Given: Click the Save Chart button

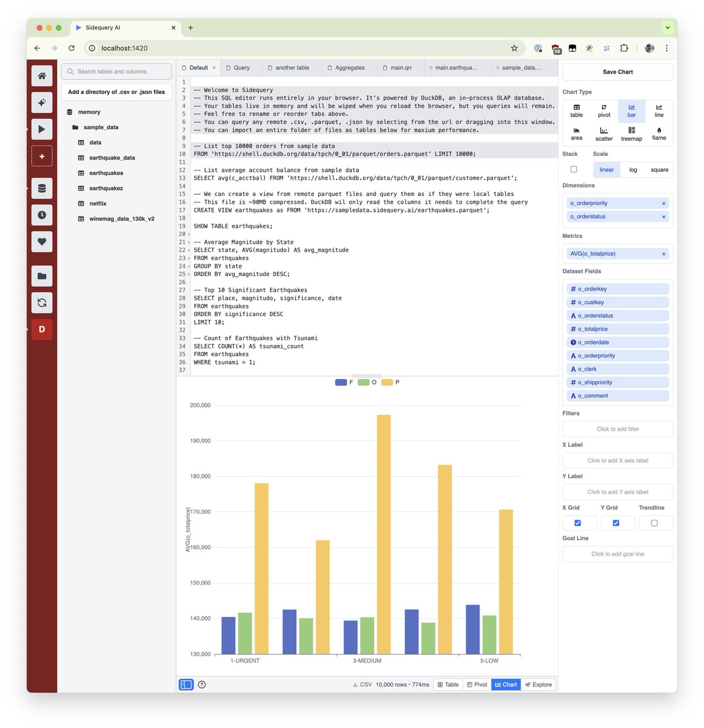Looking at the screenshot, I should (x=617, y=72).
